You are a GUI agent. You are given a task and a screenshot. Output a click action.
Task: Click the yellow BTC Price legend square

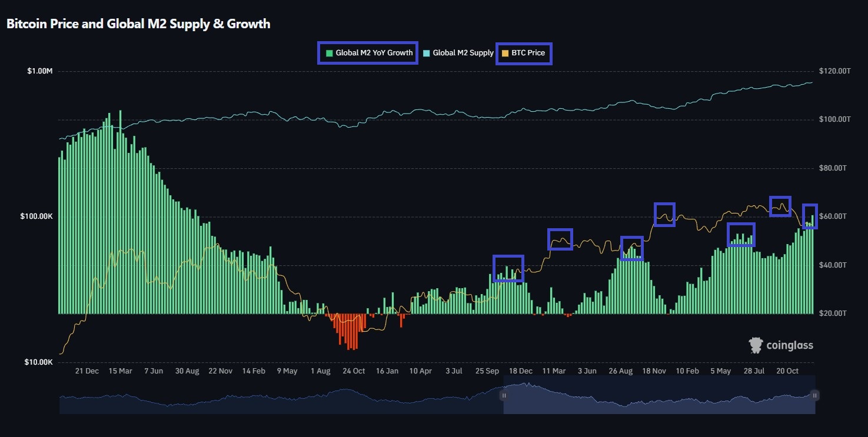click(x=505, y=53)
